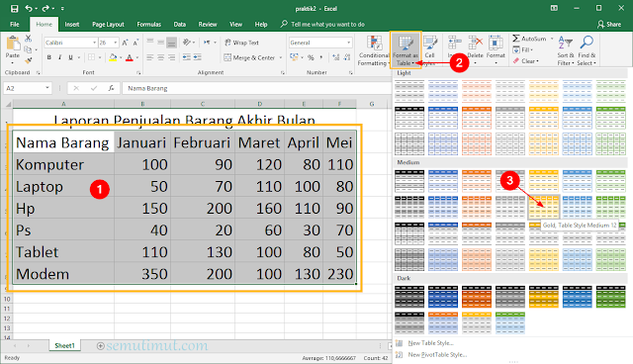Switch to the Insert tab
Viewport: 633px width, 364px height.
pyautogui.click(x=72, y=24)
